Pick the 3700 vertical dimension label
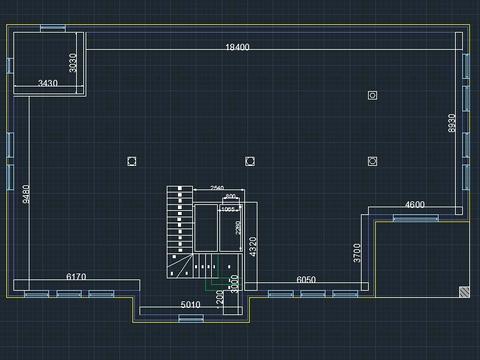This screenshot has width=480, height=360. point(357,253)
